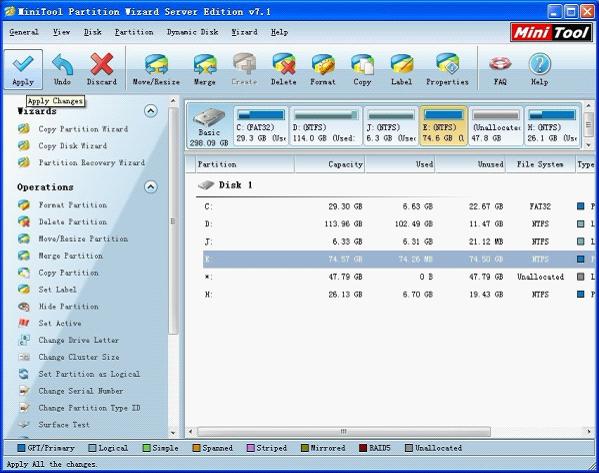The image size is (599, 473).
Task: Sort by the Partition column header
Action: [245, 164]
